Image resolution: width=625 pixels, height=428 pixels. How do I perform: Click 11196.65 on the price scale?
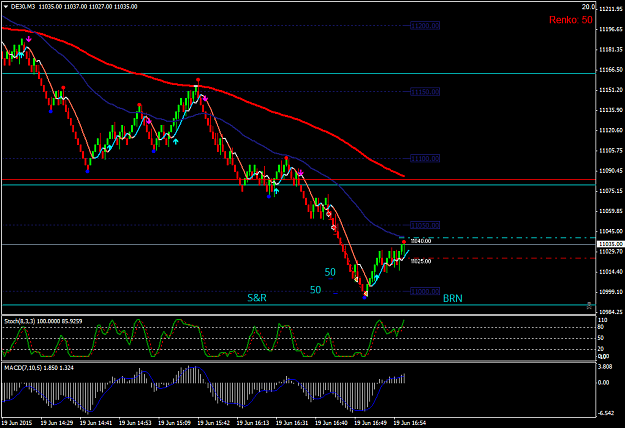point(611,29)
